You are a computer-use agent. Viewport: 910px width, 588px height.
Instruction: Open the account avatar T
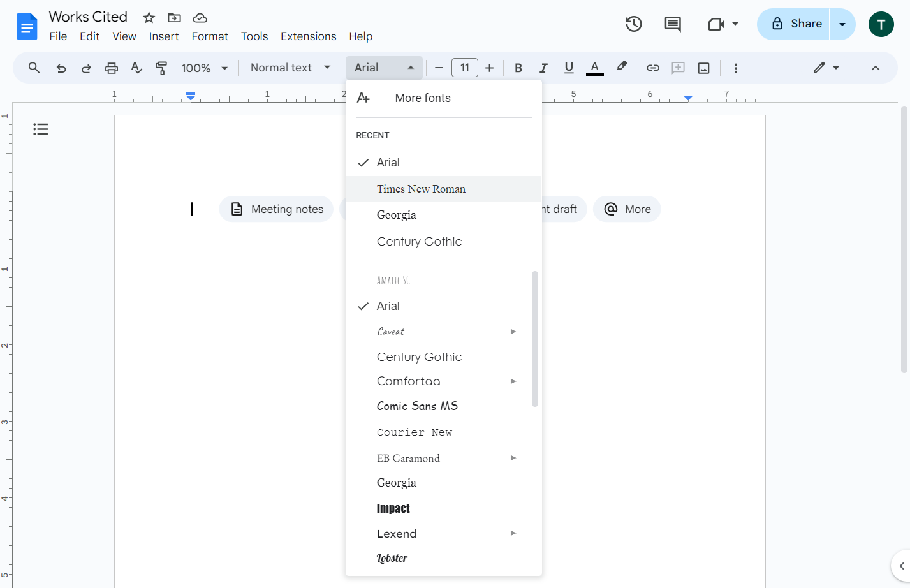881,24
